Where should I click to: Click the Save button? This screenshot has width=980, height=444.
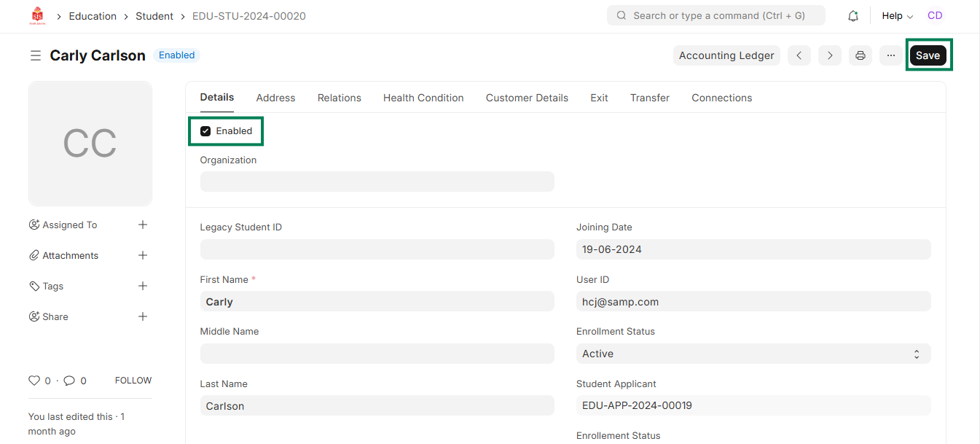928,55
